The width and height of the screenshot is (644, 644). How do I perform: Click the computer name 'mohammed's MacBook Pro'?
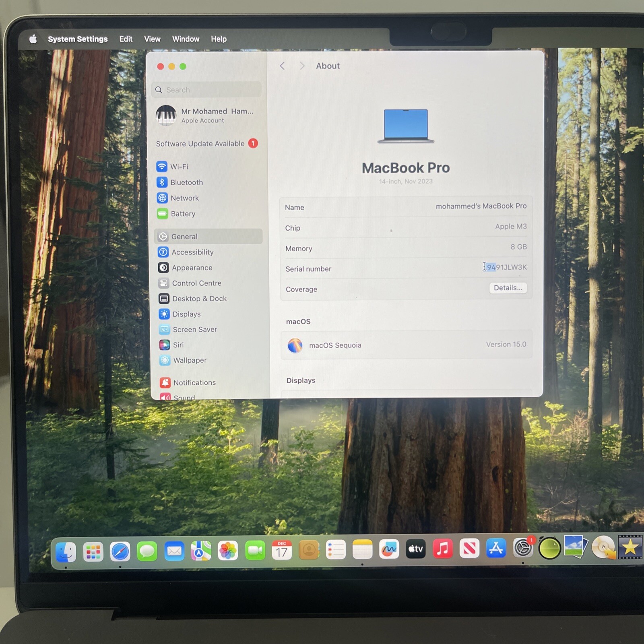tap(481, 206)
